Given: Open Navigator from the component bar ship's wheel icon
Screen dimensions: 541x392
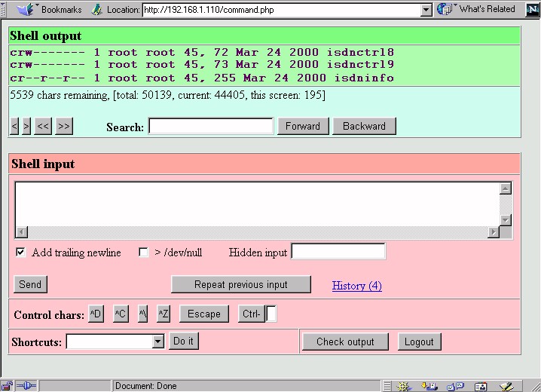Looking at the screenshot, I should coord(405,386).
